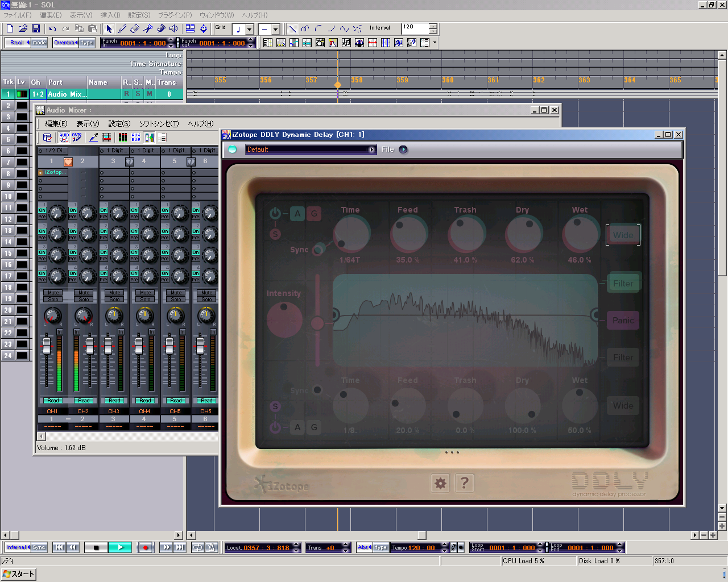Click the New file icon in main toolbar
The height and width of the screenshot is (582, 728).
pyautogui.click(x=10, y=28)
